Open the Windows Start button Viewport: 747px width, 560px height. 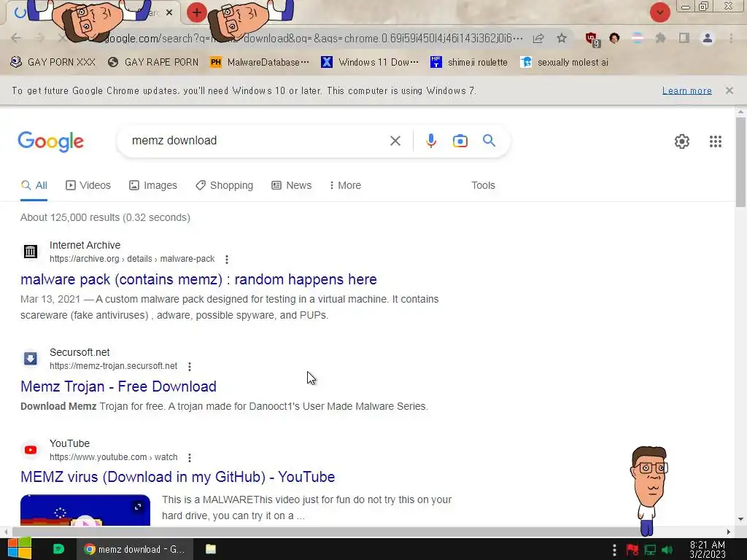19,549
